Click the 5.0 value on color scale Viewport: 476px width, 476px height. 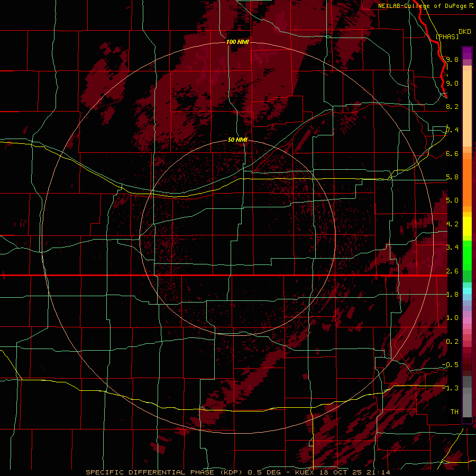(x=452, y=200)
